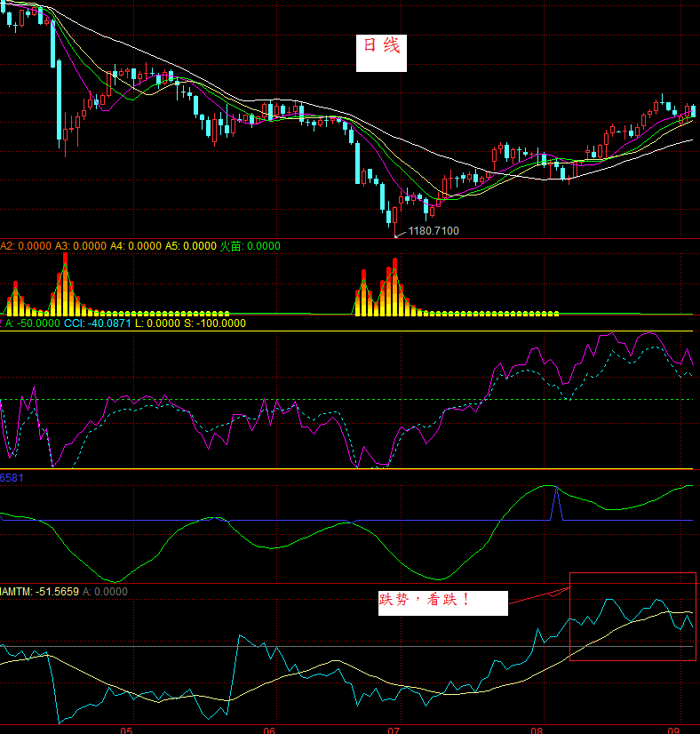Click the A5: 0.0000 indicator value
Image resolution: width=700 pixels, height=734 pixels.
[191, 246]
